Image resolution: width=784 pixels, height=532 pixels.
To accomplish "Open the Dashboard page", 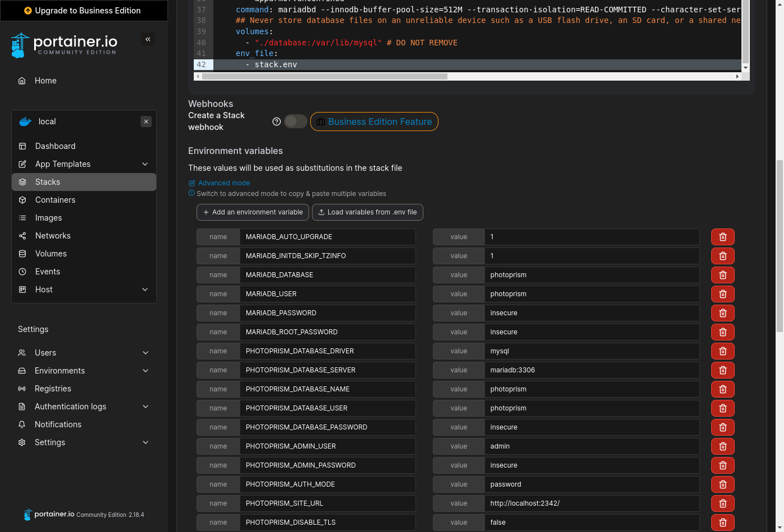I will click(55, 146).
